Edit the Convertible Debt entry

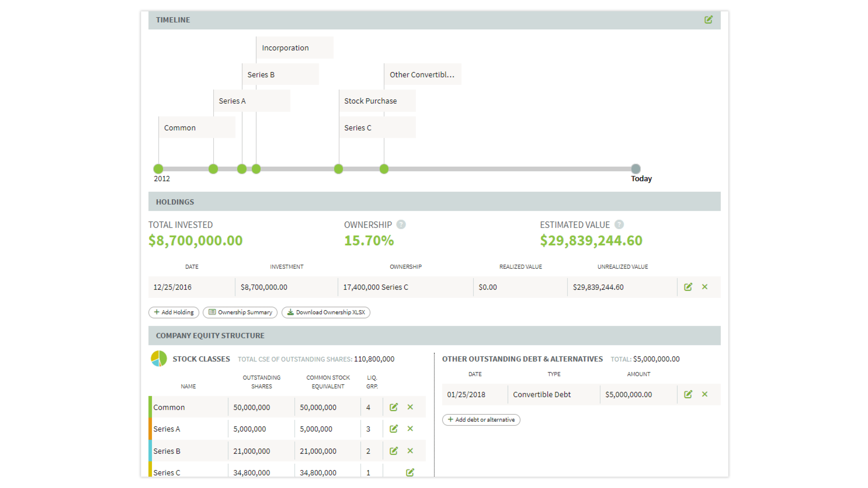click(x=688, y=394)
